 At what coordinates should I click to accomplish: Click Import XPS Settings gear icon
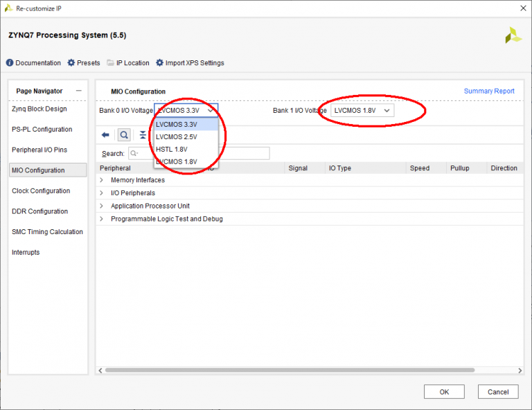160,63
